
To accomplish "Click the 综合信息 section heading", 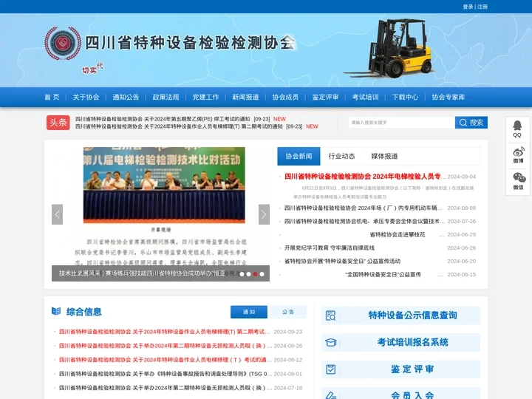I will coord(83,312).
